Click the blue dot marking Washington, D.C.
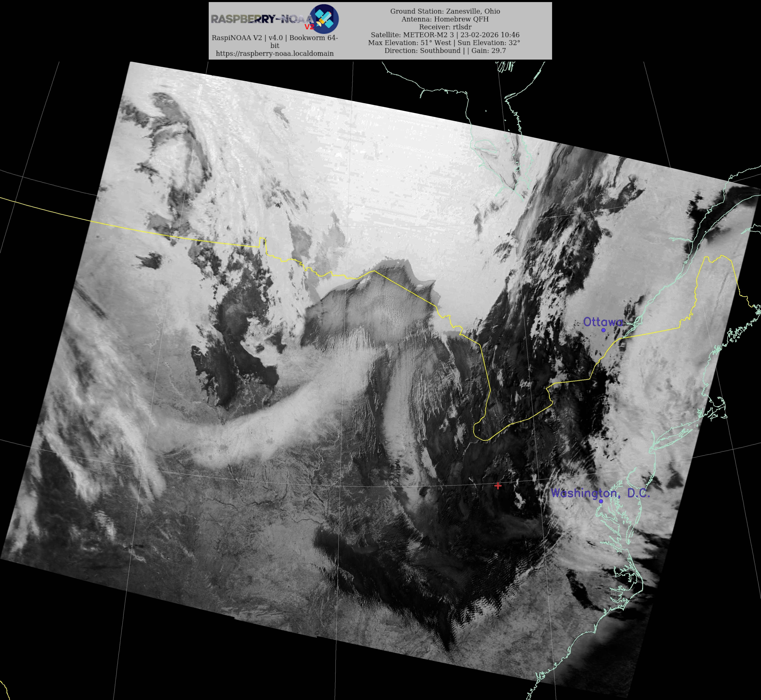Screen dimensions: 761x700 [x=601, y=501]
